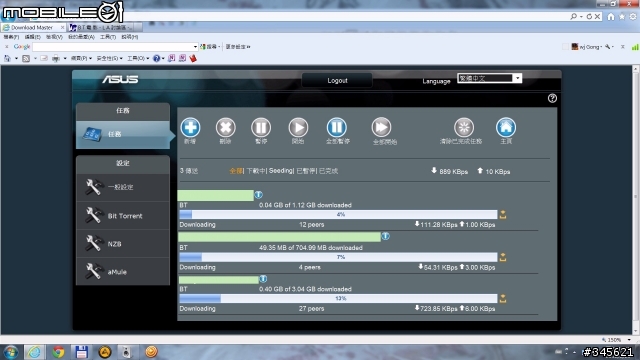Expand the arrow next to the printer icon
This screenshot has width=640, height=360.
pyautogui.click(x=65, y=58)
